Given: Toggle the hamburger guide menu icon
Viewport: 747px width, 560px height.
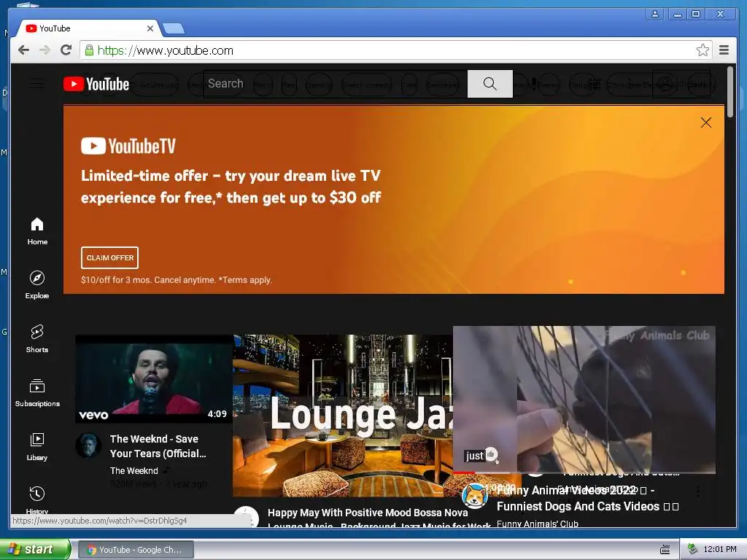Looking at the screenshot, I should click(x=37, y=84).
